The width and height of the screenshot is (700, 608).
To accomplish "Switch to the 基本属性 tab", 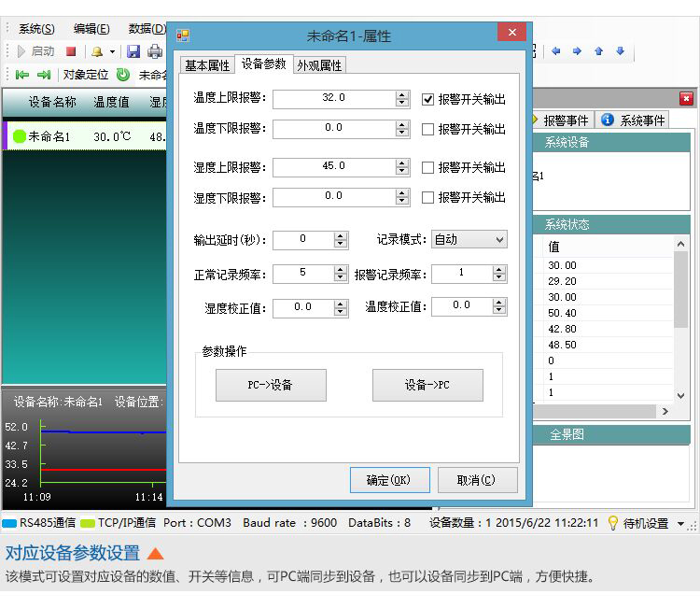I will [207, 65].
